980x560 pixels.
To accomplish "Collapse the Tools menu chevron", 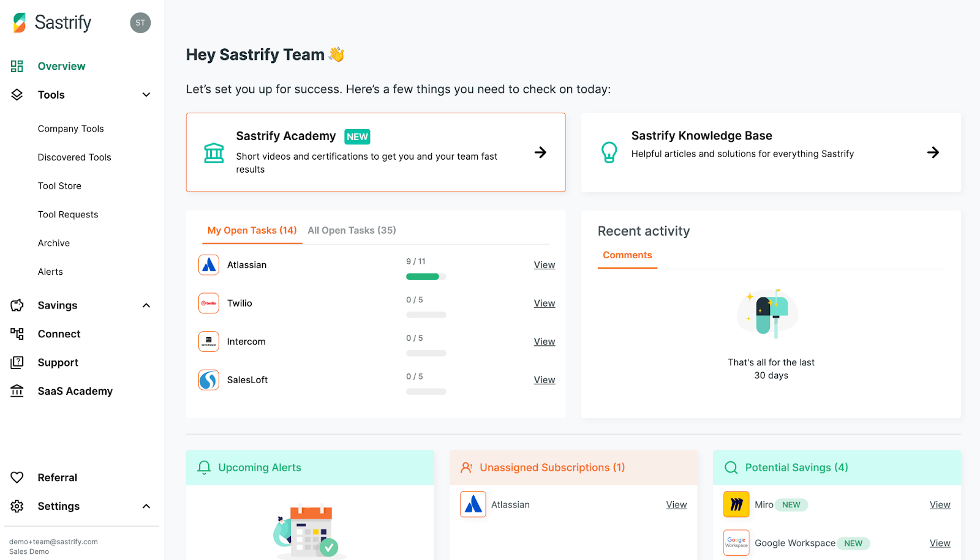I will tap(146, 95).
